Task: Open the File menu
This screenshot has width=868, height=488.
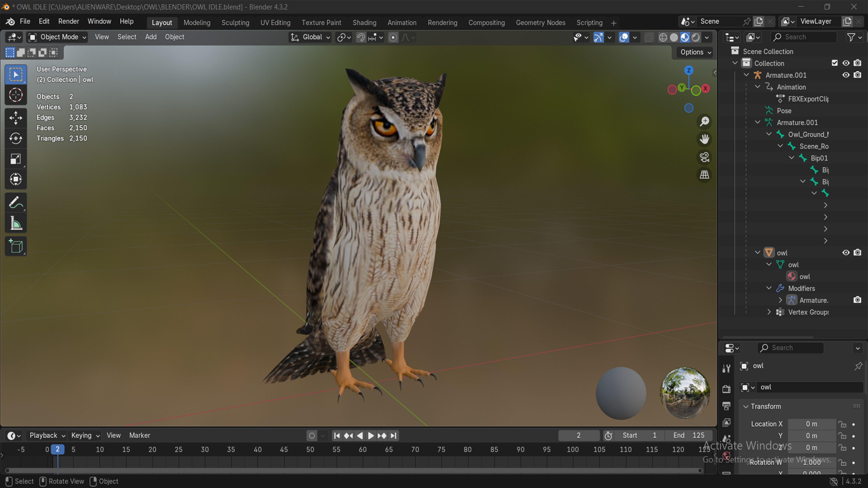Action: [x=25, y=21]
